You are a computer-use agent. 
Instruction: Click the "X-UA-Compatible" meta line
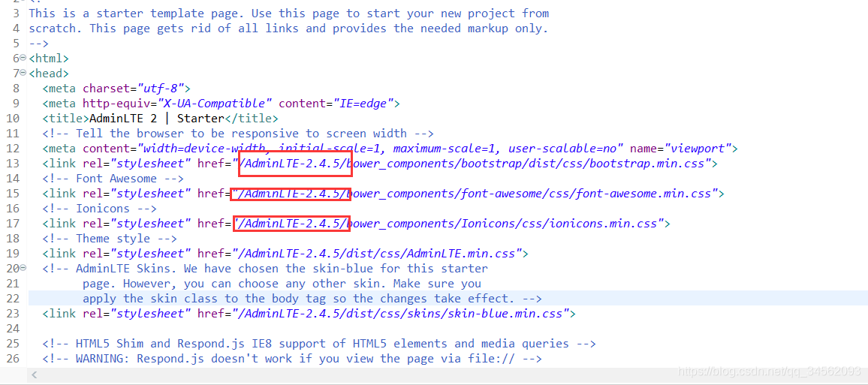(x=221, y=103)
